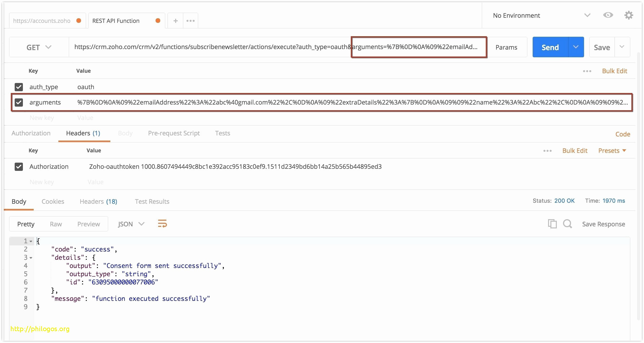Toggle the arguments parameter checkbox
644x343 pixels.
19,102
